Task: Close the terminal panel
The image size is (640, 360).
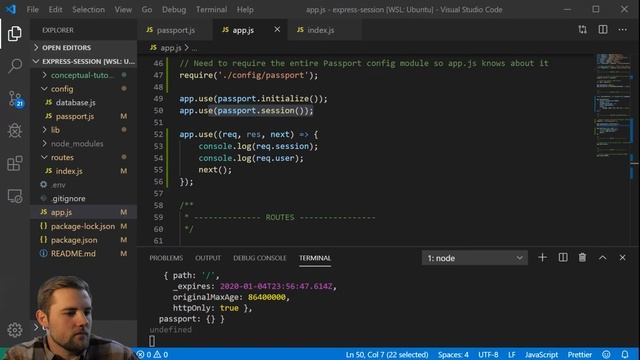Action: click(622, 258)
